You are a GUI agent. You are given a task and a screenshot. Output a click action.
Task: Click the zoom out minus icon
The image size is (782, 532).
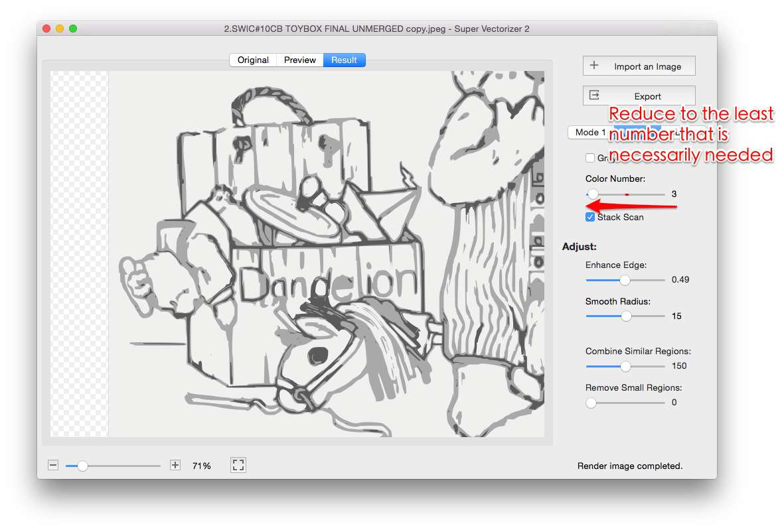[53, 466]
